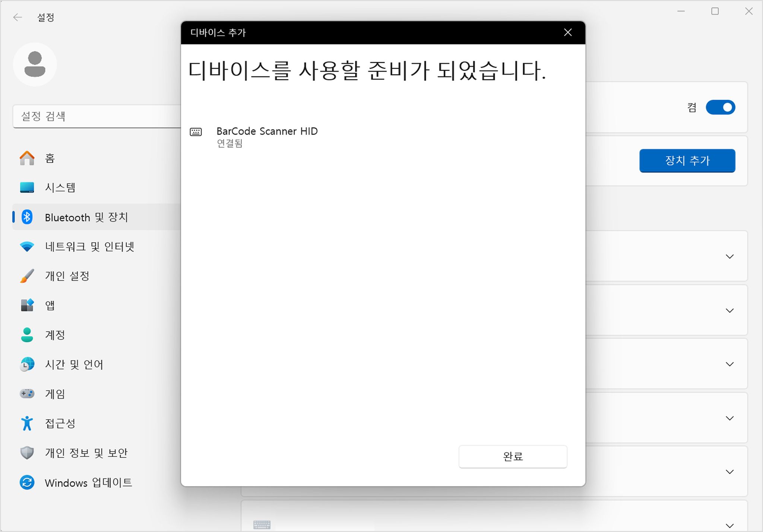This screenshot has height=532, width=763.
Task: Minimize the Settings window
Action: (681, 12)
